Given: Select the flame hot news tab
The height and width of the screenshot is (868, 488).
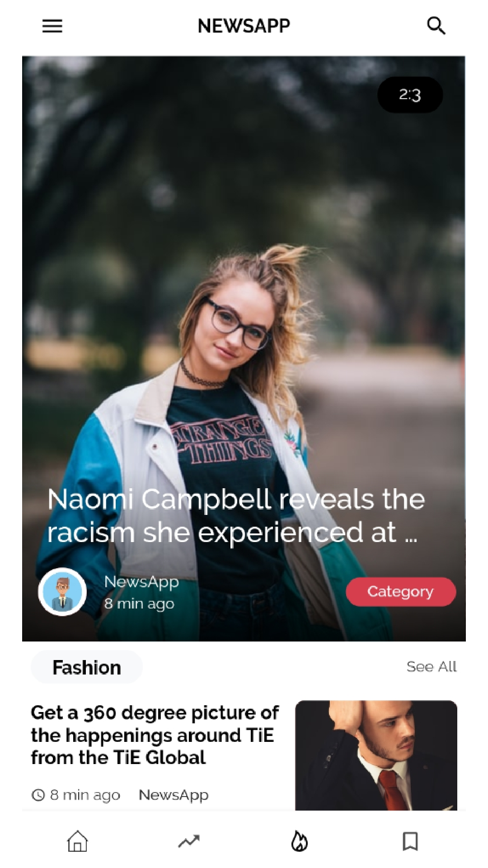Looking at the screenshot, I should click(x=299, y=841).
